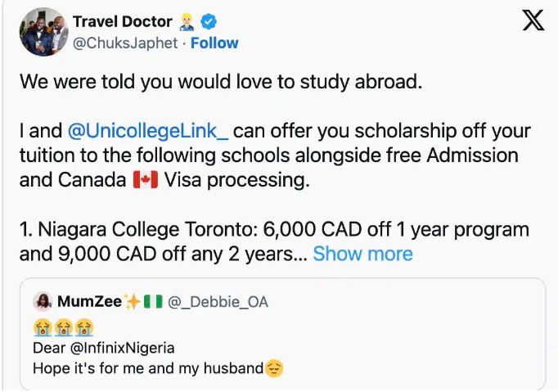Image resolution: width=558 pixels, height=392 pixels.
Task: Click the pensive emoji after 'husband'
Action: click(274, 368)
